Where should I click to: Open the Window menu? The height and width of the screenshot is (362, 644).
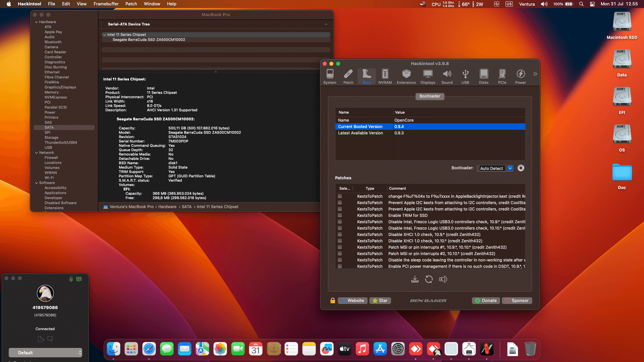152,4
